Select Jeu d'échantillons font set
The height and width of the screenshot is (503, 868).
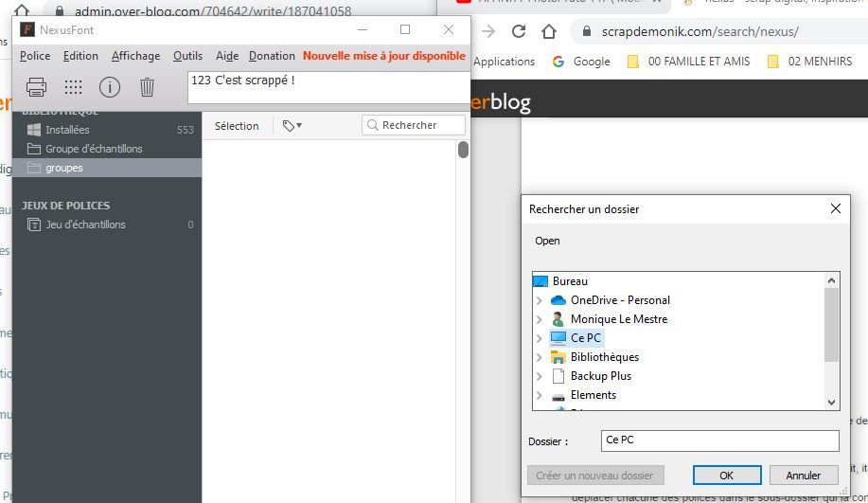(x=107, y=225)
